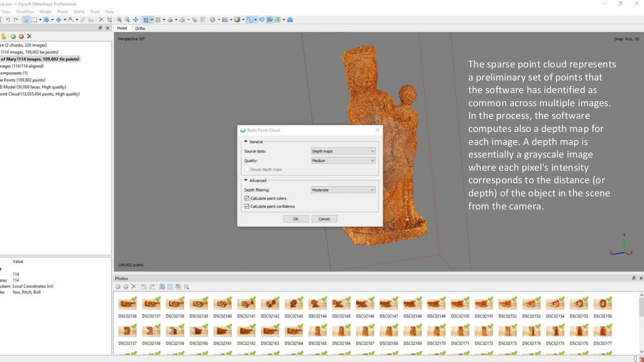The image size is (644, 362).
Task: Open the Model menu
Action: point(45,12)
